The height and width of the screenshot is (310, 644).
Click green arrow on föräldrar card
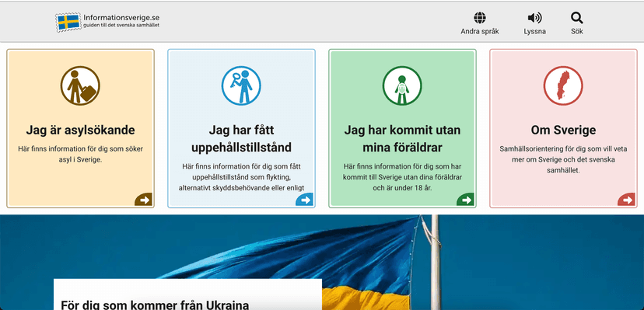[x=465, y=200]
